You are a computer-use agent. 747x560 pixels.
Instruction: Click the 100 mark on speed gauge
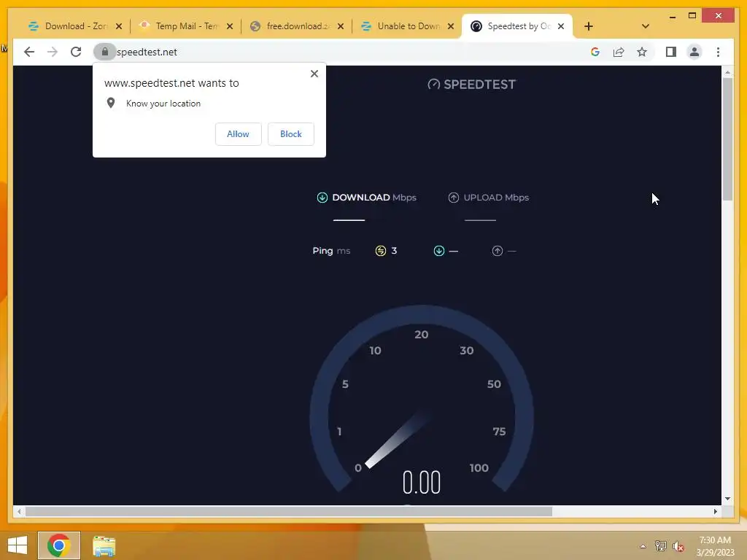pos(479,467)
